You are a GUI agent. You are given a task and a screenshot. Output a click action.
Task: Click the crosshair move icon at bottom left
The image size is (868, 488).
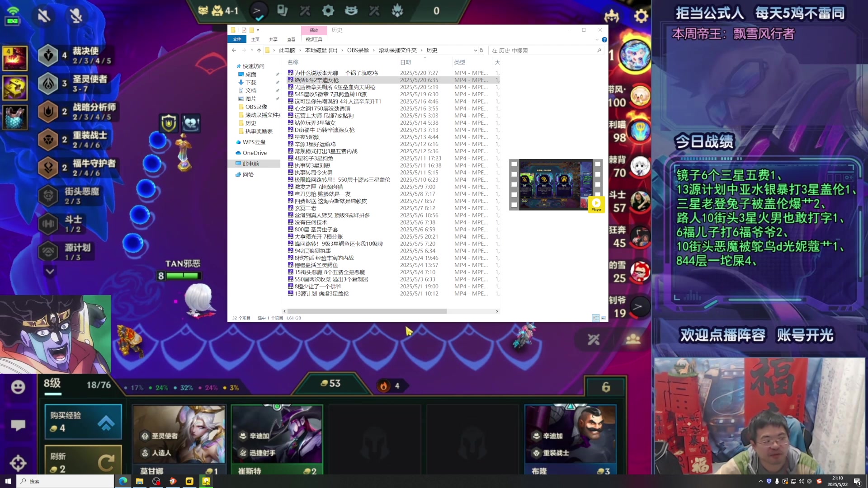click(18, 463)
